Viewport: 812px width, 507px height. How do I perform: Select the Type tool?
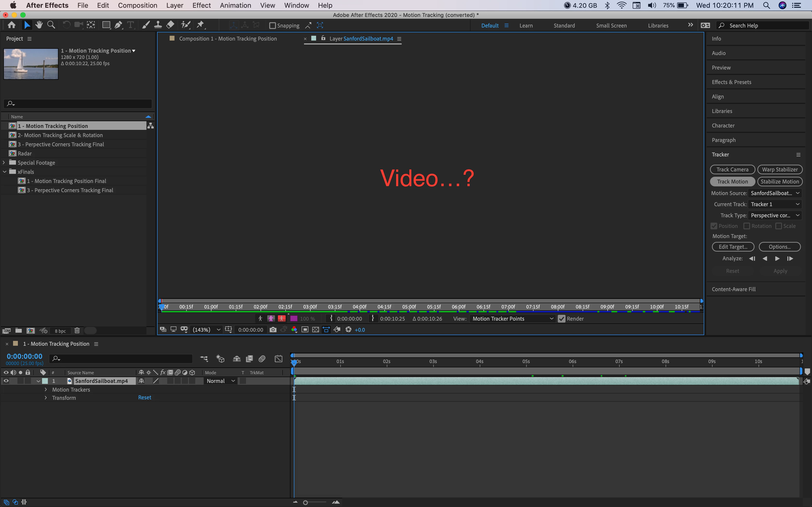coord(130,25)
